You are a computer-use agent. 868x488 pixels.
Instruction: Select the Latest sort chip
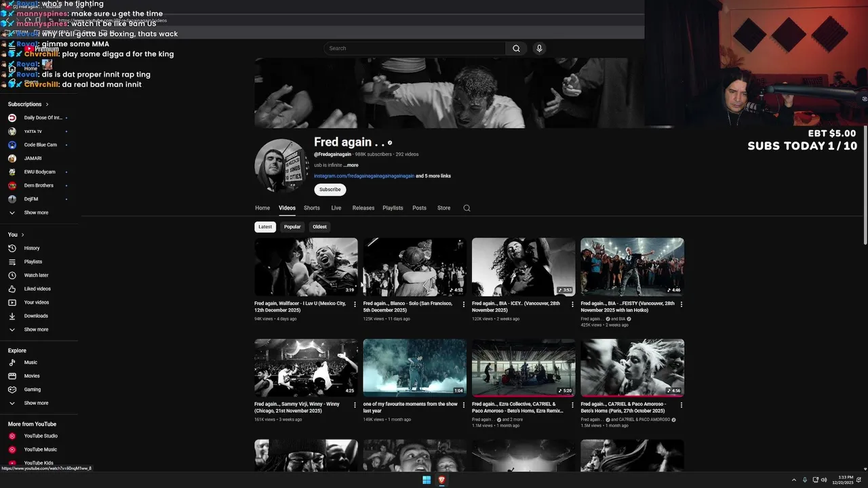point(265,227)
